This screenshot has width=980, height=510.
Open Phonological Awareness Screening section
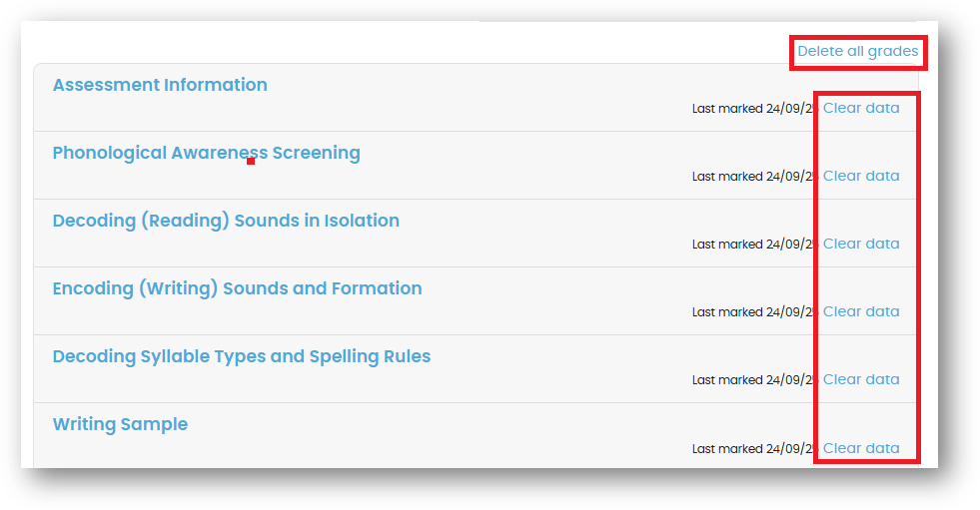click(206, 153)
